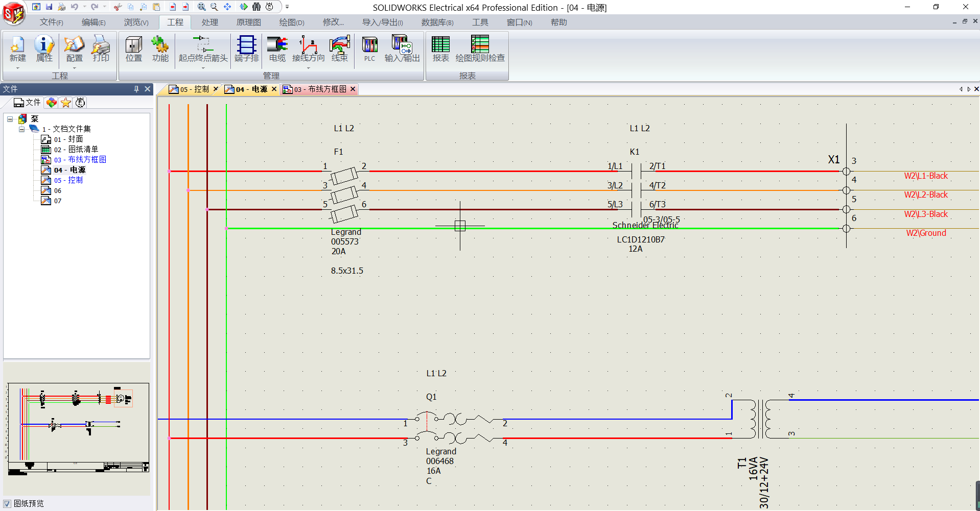
Task: Click the Cut scissors icon
Action: [x=118, y=7]
